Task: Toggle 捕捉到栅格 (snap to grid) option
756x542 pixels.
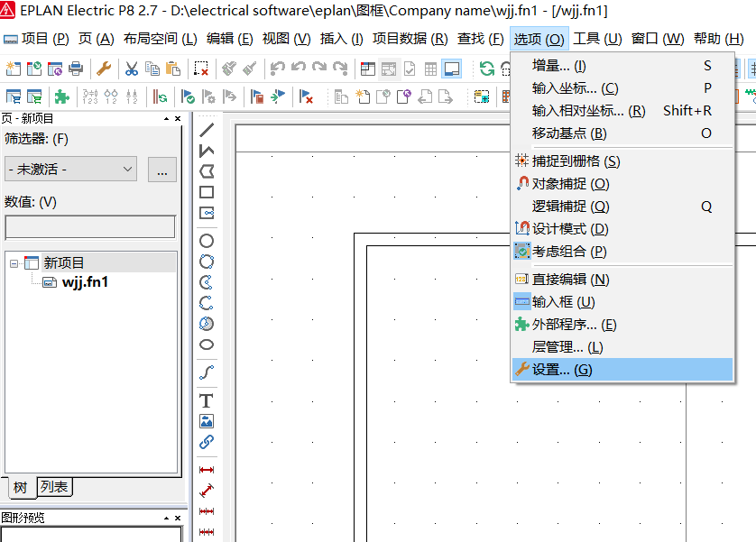Action: click(576, 161)
